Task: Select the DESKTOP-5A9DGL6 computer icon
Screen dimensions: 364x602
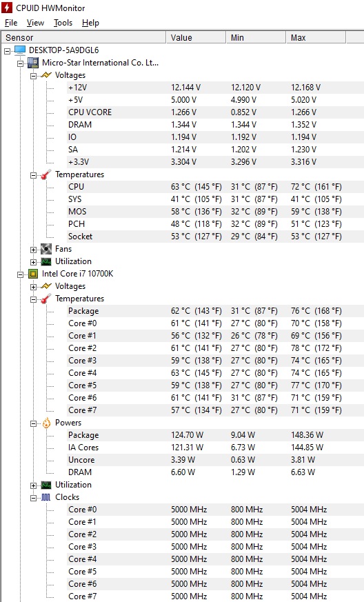Action: point(20,50)
